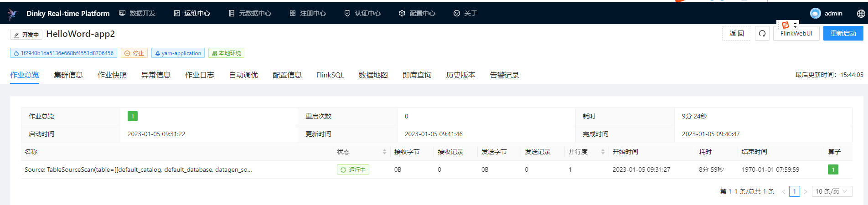Click the 名称 column header
This screenshot has width=868, height=205.
[x=31, y=152]
